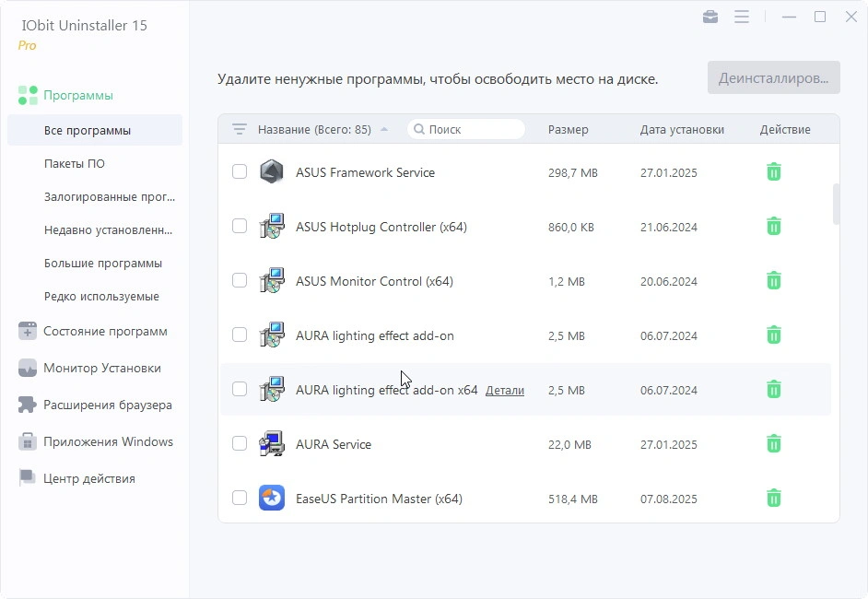Click the Pro edition label

27,45
